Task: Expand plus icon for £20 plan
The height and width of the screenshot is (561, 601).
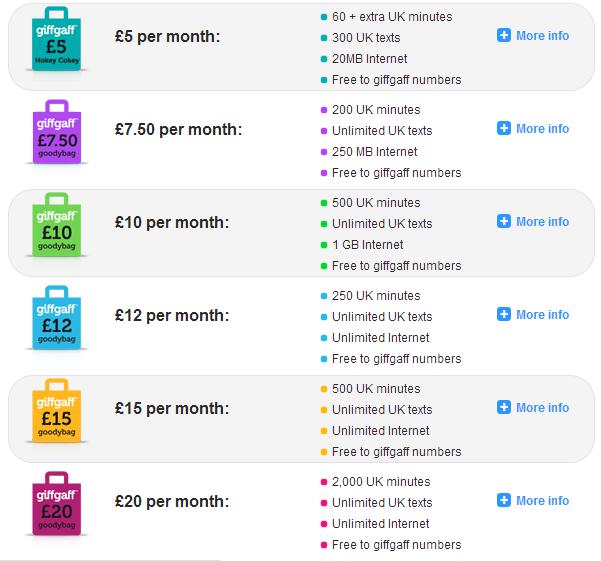Action: (x=504, y=500)
